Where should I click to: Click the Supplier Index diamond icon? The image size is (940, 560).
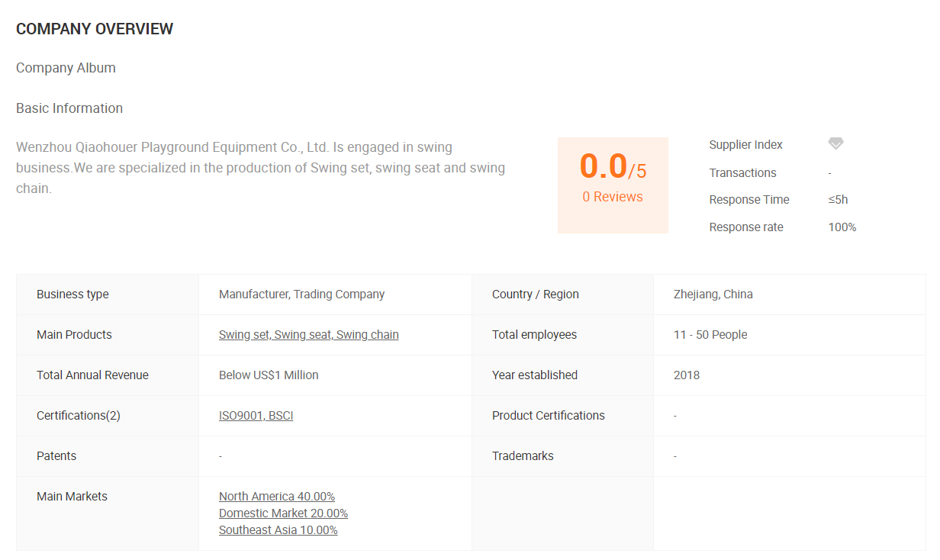(835, 143)
